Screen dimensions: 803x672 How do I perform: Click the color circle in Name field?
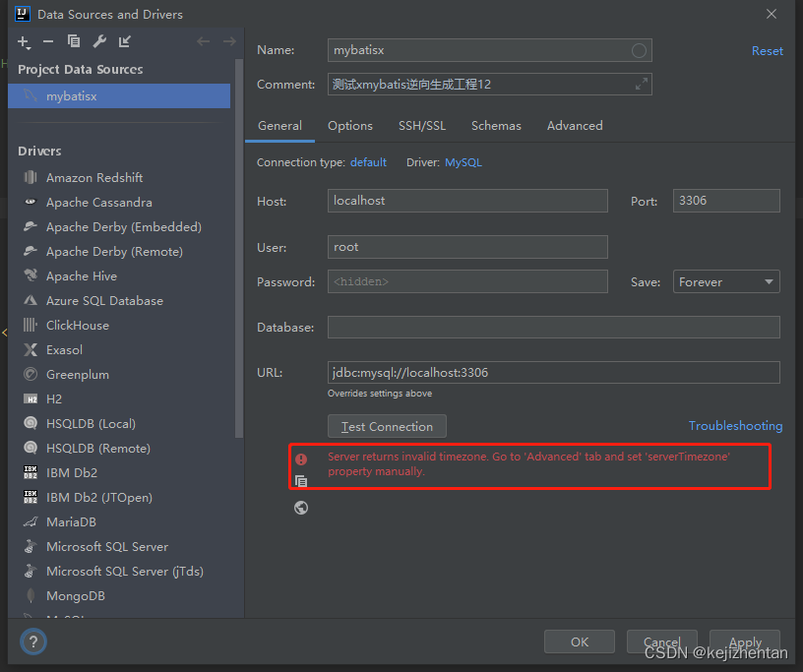pyautogui.click(x=639, y=50)
